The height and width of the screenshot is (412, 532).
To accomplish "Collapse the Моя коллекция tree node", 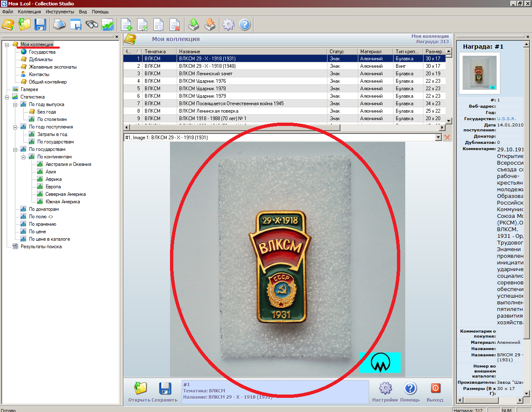I will pyautogui.click(x=7, y=44).
